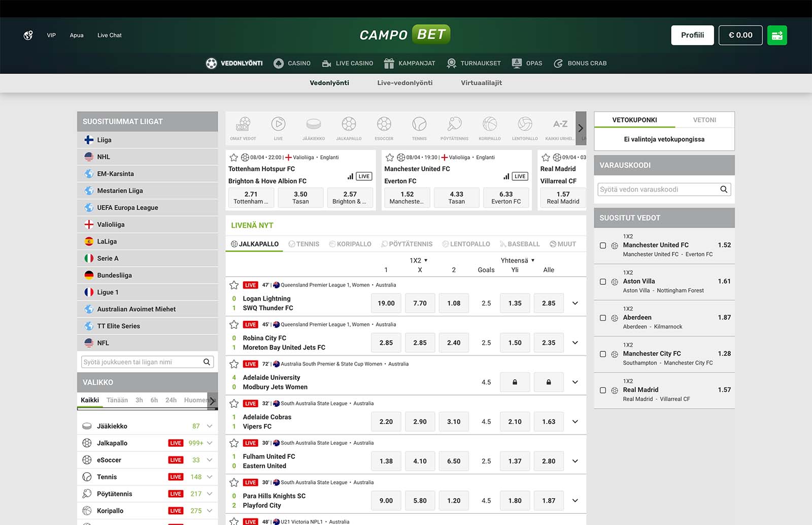Star the Logan Lightning vs SWQ Thunder match

pos(234,285)
